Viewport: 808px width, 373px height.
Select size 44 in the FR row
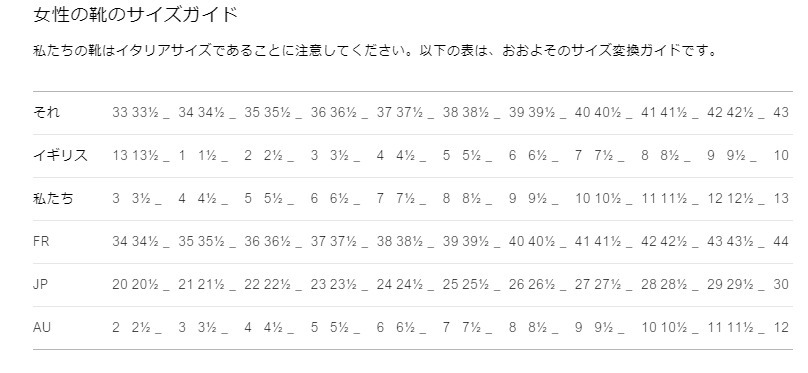click(781, 241)
